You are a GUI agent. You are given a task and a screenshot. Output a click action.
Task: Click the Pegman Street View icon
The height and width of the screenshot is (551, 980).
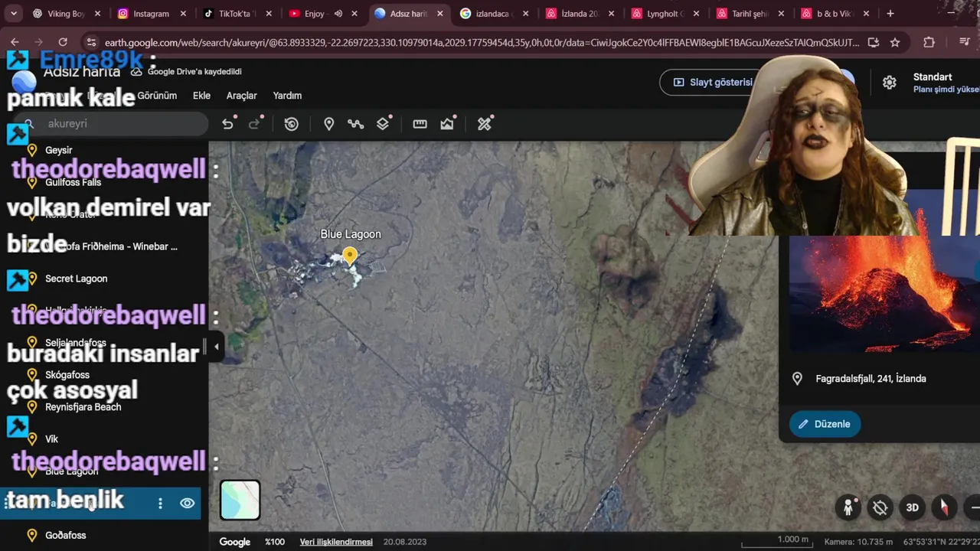[848, 507]
